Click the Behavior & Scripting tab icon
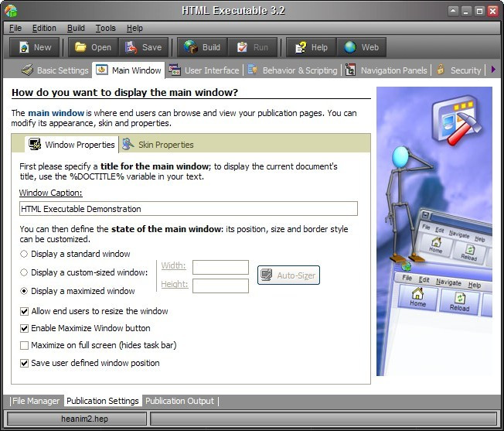This screenshot has width=504, height=431. click(x=253, y=70)
